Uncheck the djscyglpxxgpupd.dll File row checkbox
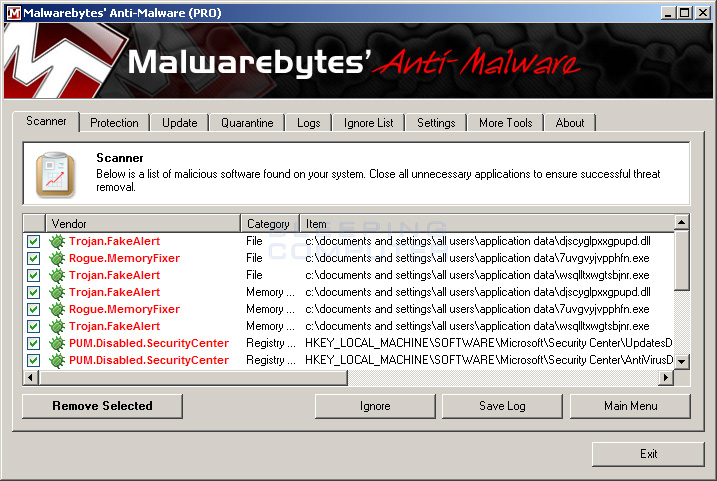 (x=33, y=241)
